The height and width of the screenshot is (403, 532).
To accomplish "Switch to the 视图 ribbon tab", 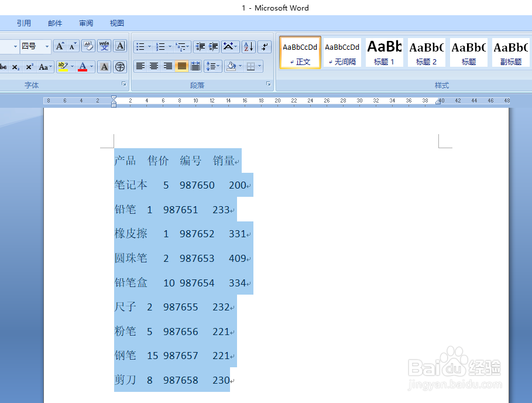I will (x=116, y=23).
